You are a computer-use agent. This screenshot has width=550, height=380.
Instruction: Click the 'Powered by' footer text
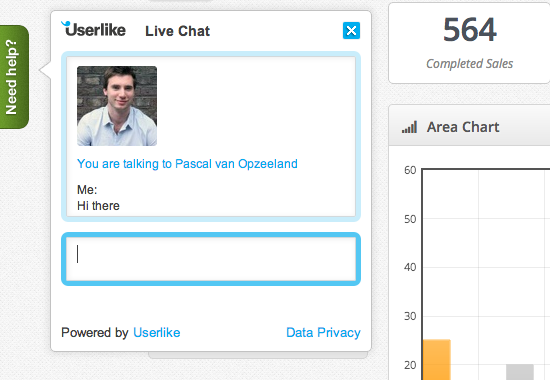[95, 333]
